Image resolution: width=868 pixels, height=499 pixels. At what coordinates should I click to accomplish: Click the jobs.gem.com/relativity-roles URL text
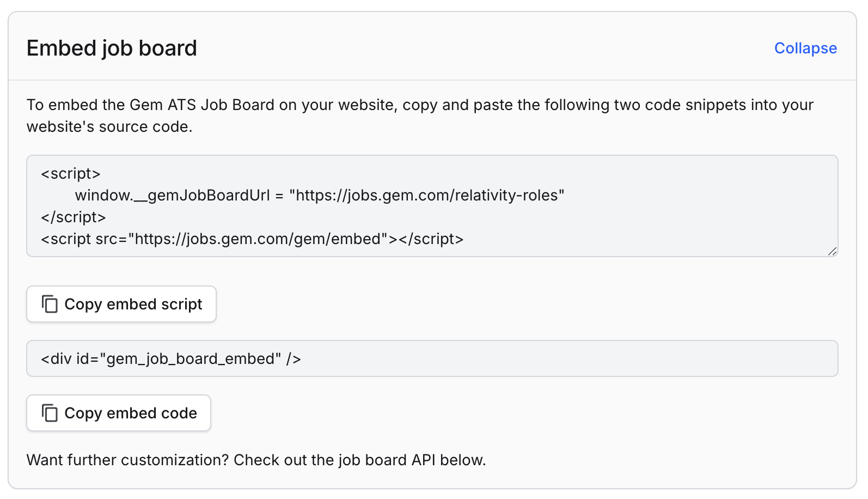427,195
